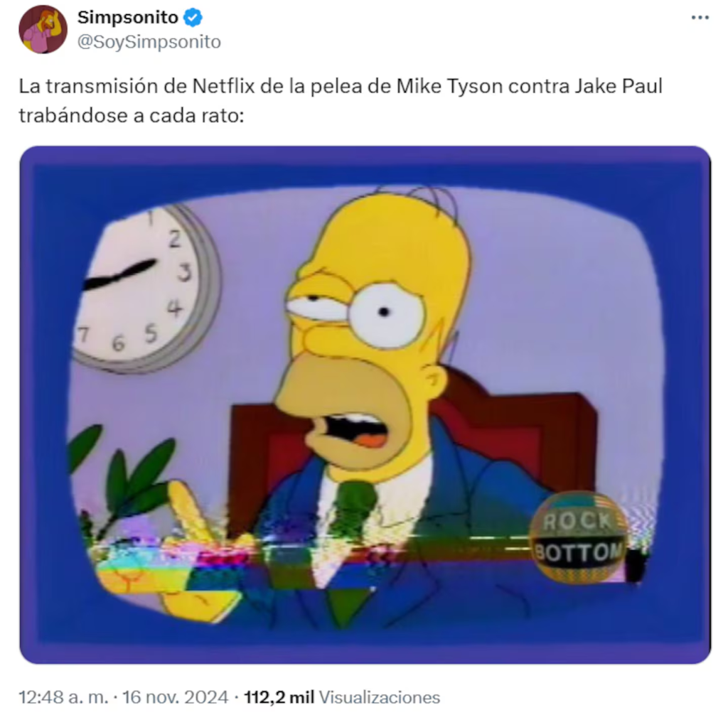This screenshot has width=728, height=720.
Task: Click the tweet timestamp 12:48 a. m.
Action: pos(63,697)
